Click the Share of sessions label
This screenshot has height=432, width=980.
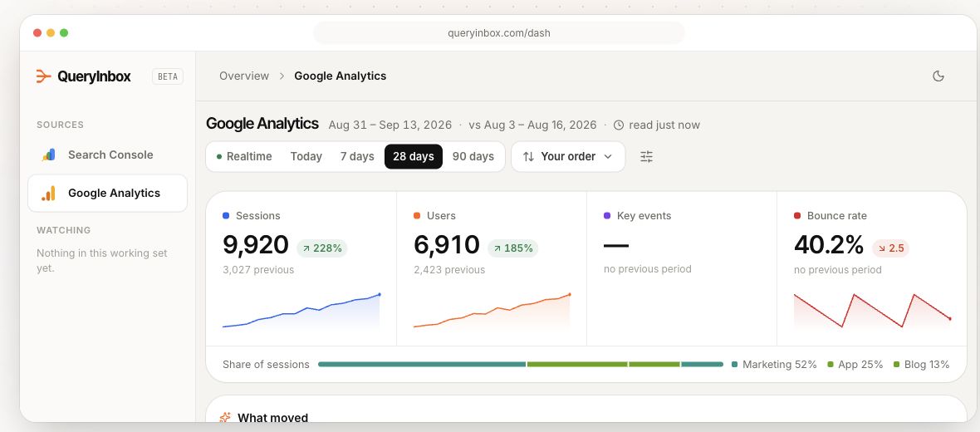pyautogui.click(x=266, y=365)
